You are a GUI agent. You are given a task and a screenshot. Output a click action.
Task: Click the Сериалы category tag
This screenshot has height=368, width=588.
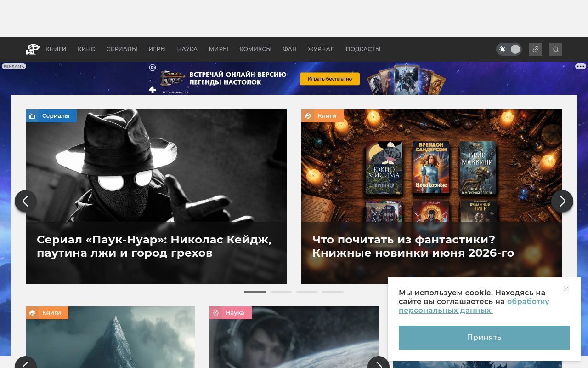51,116
